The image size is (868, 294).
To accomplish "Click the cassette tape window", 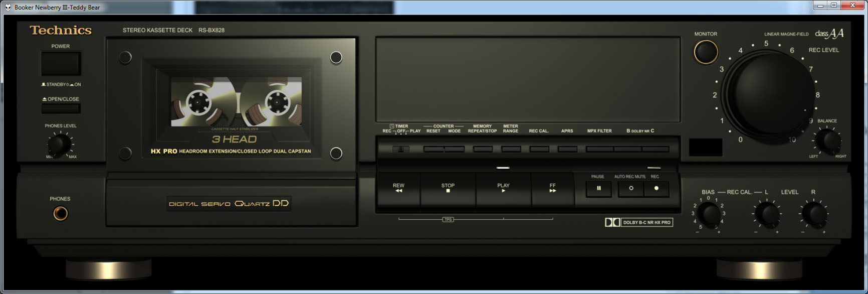I will point(236,102).
